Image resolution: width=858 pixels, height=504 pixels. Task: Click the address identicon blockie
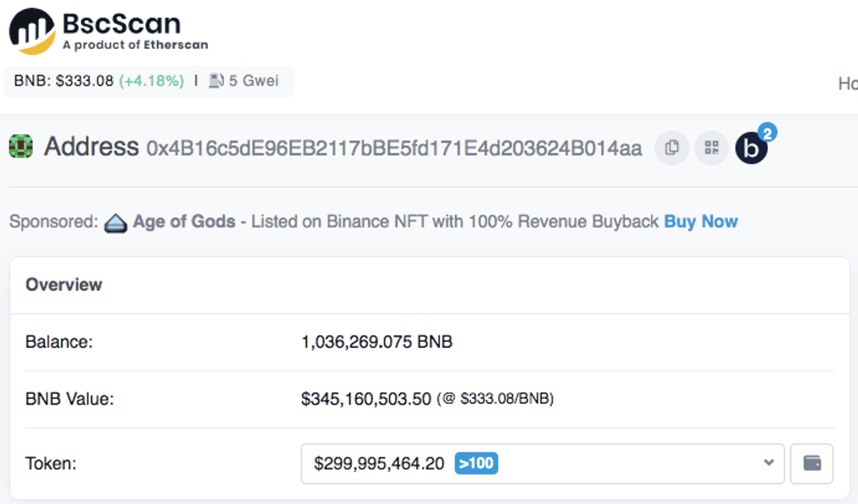point(21,148)
